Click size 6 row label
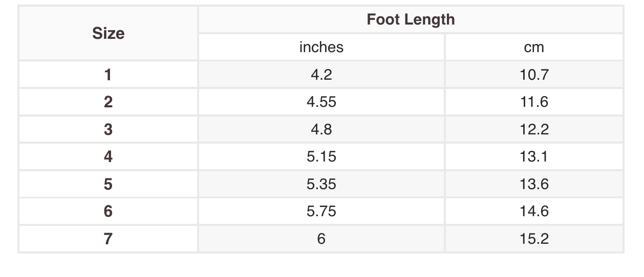The height and width of the screenshot is (277, 644). tap(108, 211)
